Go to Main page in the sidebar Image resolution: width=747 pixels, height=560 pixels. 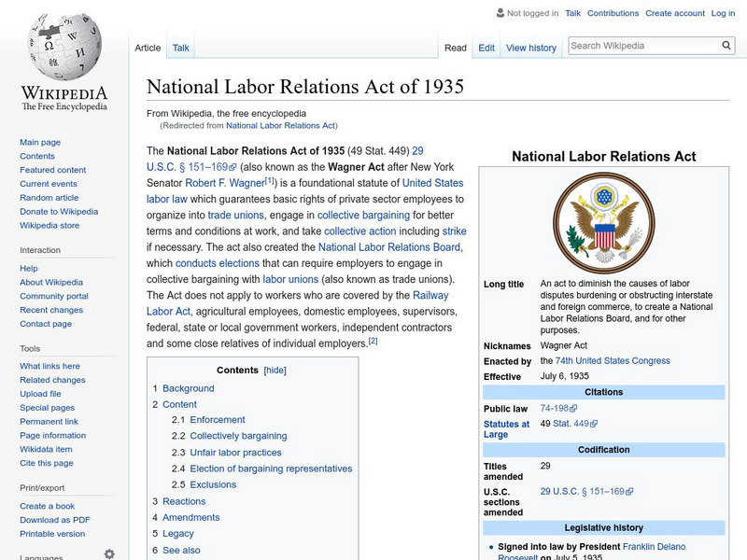(x=40, y=143)
